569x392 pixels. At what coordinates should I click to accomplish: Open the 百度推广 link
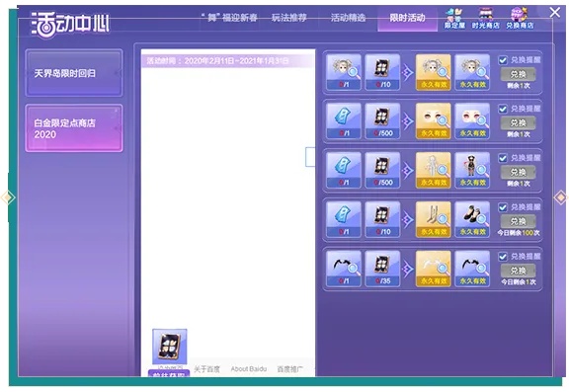pyautogui.click(x=290, y=369)
